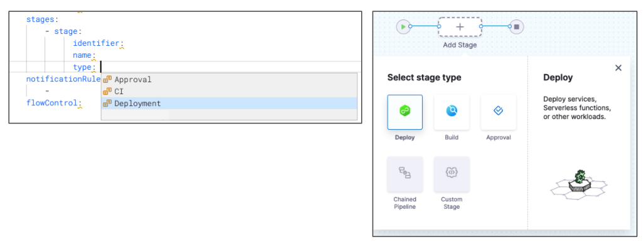Close the stage type selection panel
The image size is (644, 244).
tap(618, 68)
